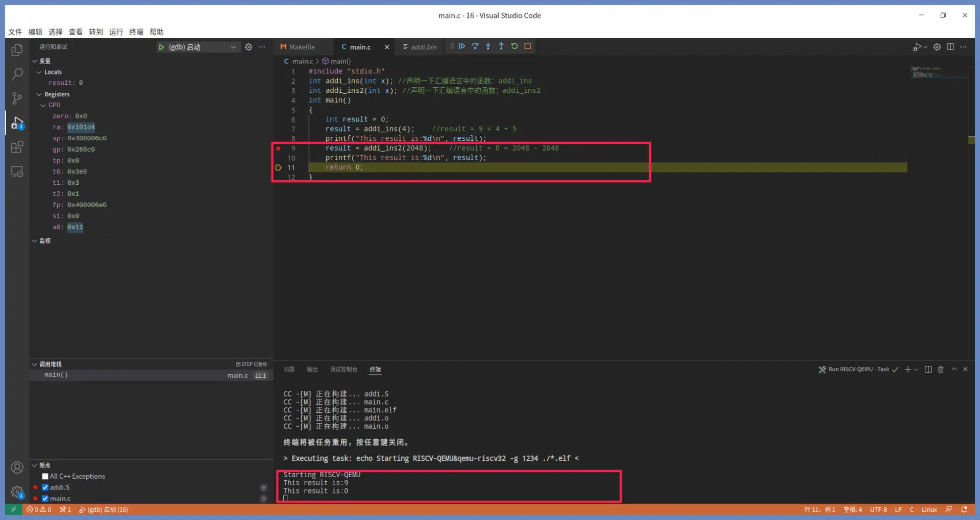This screenshot has height=520, width=980.
Task: Toggle the All C++ Exceptions checkbox
Action: click(x=45, y=476)
